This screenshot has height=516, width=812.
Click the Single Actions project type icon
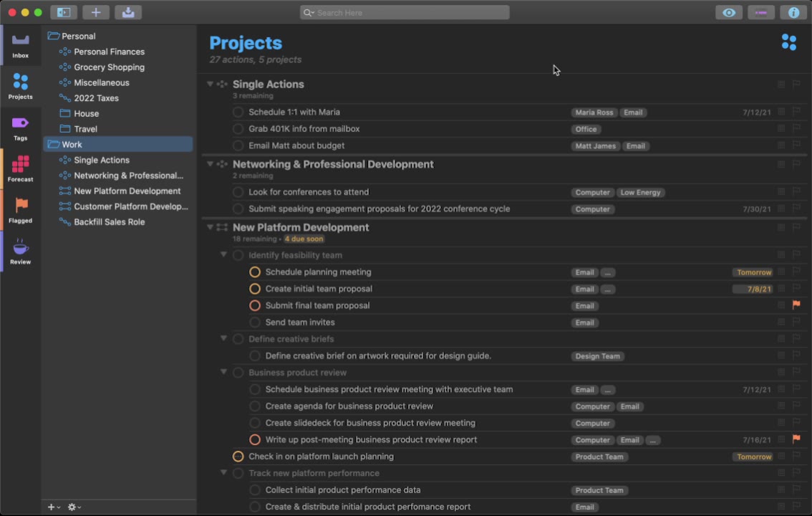[222, 84]
